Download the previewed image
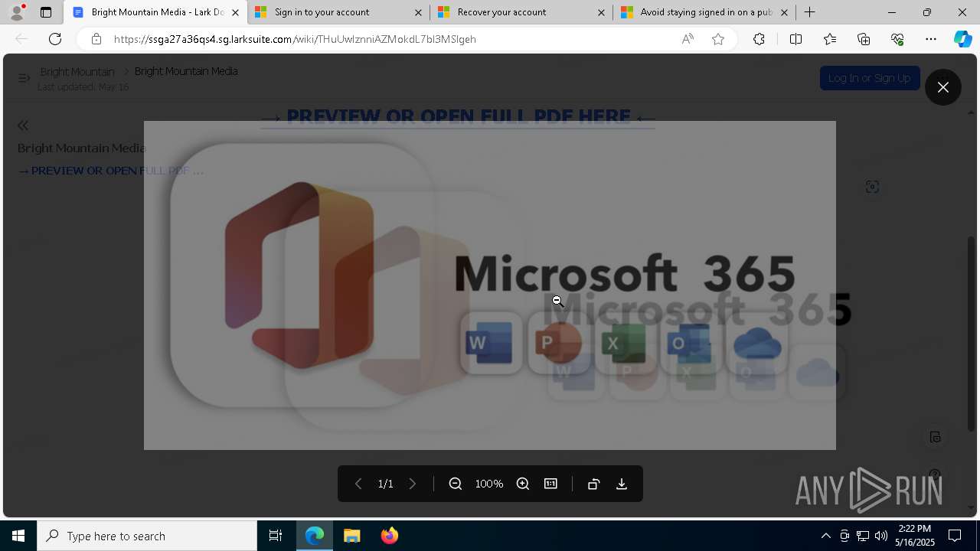Screen dimensions: 980x551 pos(622,484)
